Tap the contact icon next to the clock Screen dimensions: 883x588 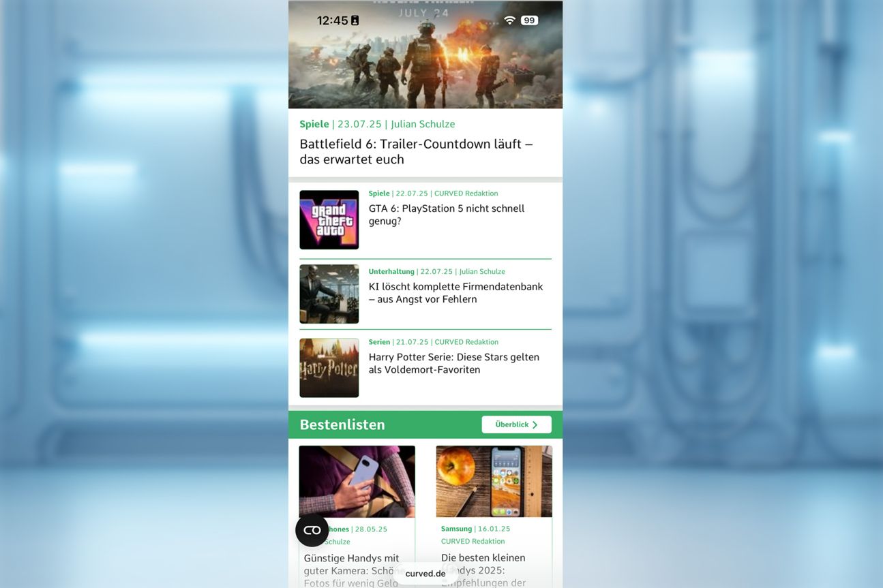[355, 20]
